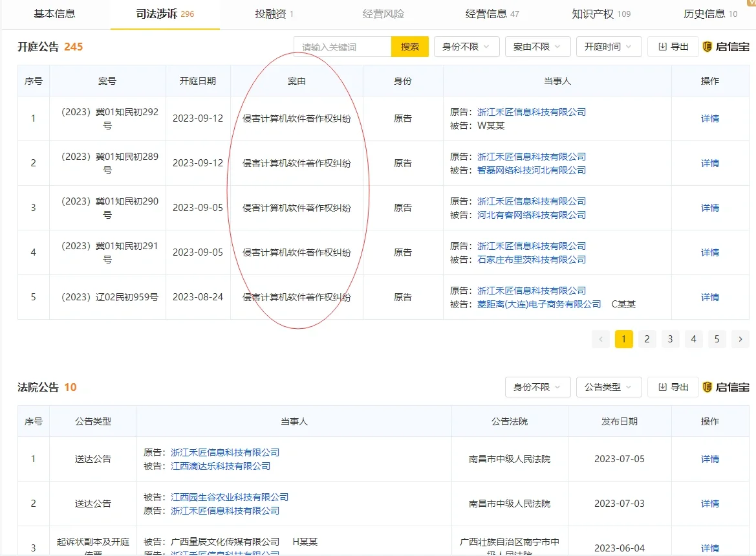Image resolution: width=756 pixels, height=556 pixels.
Task: Click the next page arrow in pagination
Action: coord(740,339)
